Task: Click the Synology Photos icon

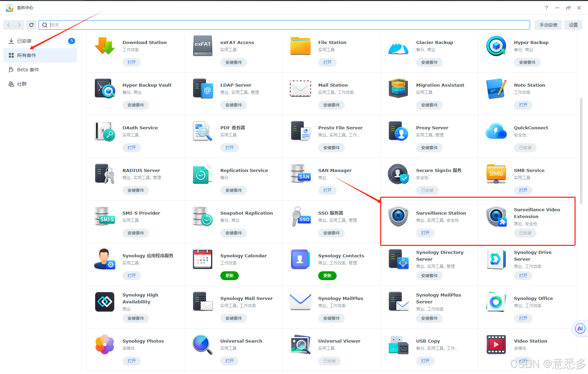Action: [x=105, y=344]
